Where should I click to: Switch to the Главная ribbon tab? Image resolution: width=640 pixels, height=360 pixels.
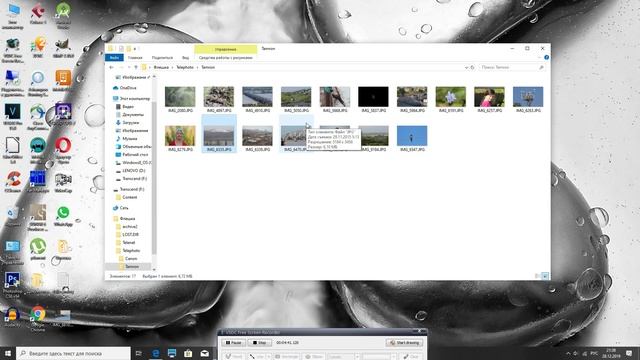point(135,58)
